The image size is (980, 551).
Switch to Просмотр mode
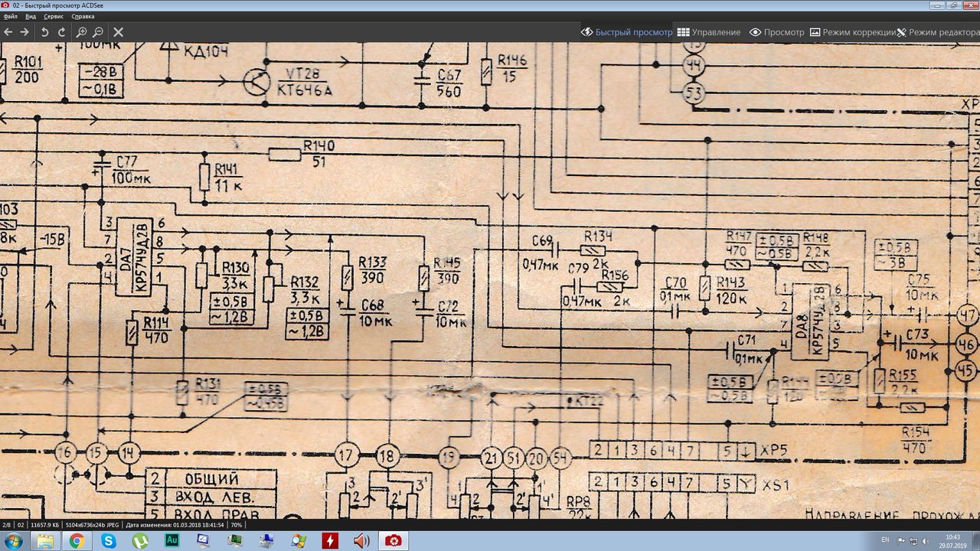(x=777, y=32)
